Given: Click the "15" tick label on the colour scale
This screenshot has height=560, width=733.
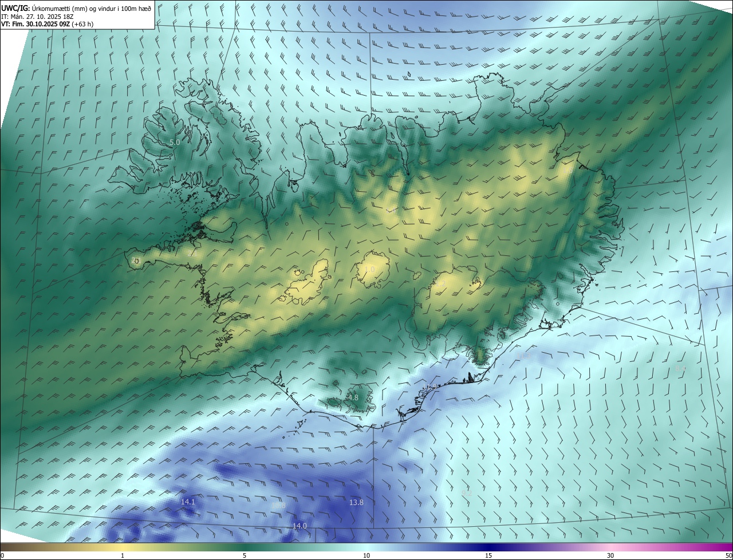Looking at the screenshot, I should [488, 555].
